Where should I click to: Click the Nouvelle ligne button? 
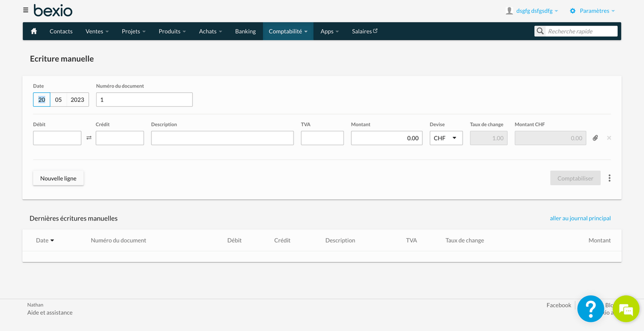tap(58, 178)
